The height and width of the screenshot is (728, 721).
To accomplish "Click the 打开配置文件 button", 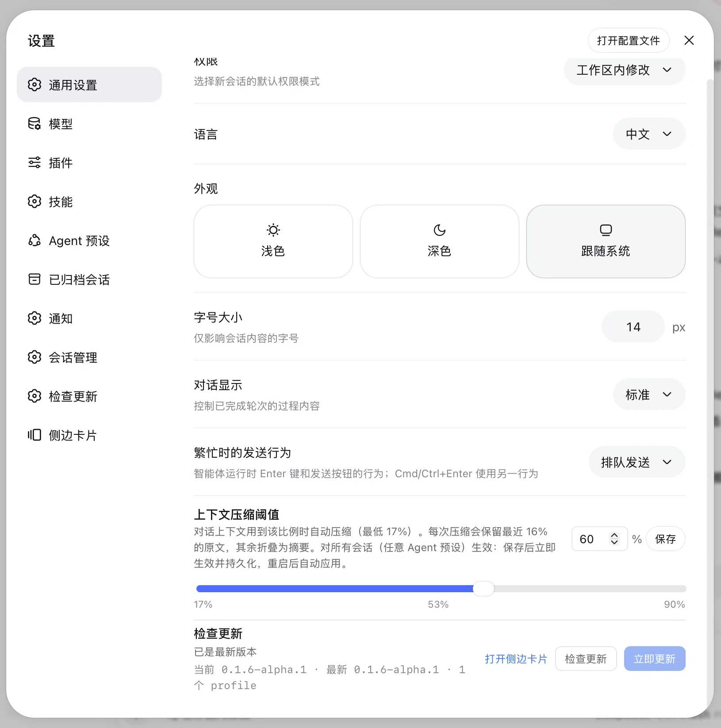I will tap(629, 40).
